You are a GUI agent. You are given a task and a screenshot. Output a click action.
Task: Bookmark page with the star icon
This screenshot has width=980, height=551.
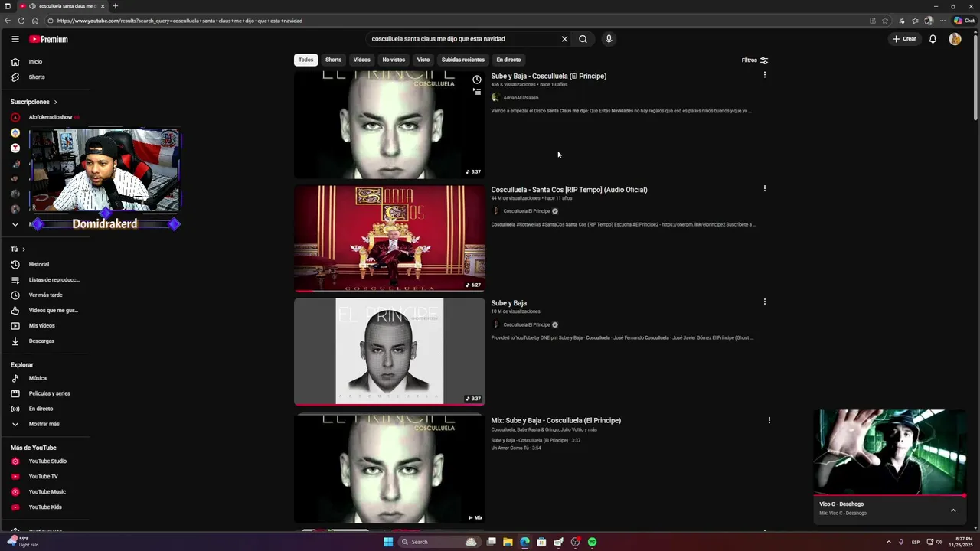885,21
